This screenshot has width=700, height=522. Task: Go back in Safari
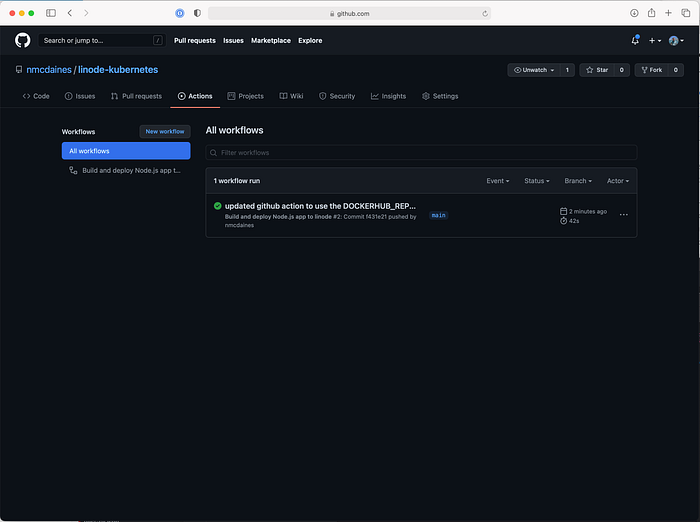point(70,13)
